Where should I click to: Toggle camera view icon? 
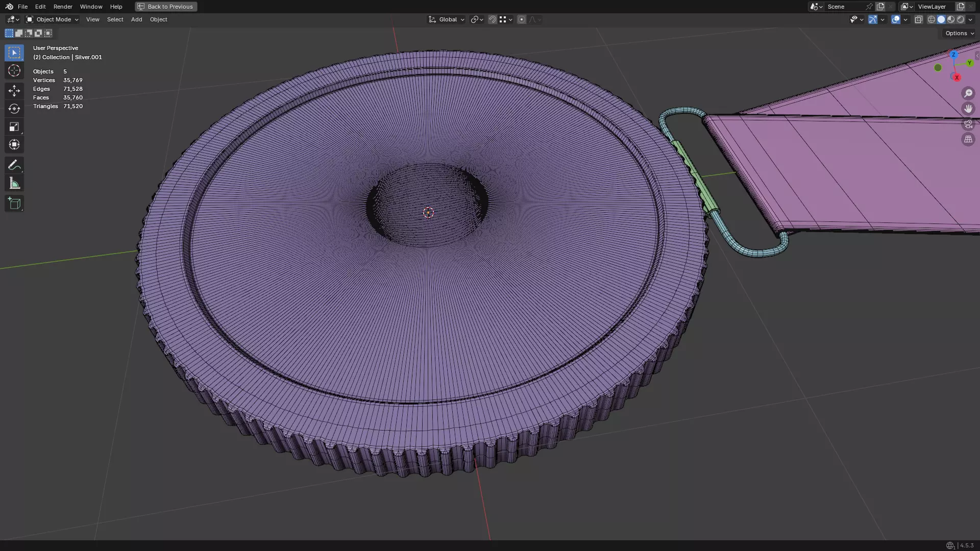coord(968,124)
